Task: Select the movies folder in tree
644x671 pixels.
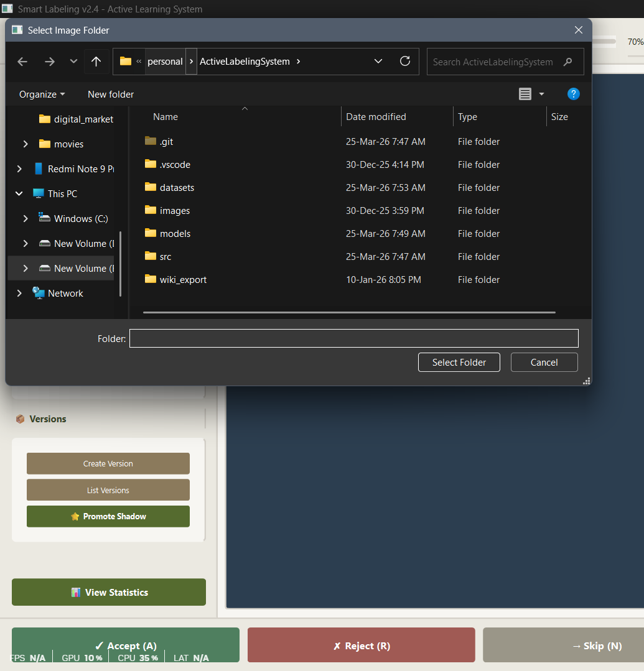Action: click(x=61, y=144)
